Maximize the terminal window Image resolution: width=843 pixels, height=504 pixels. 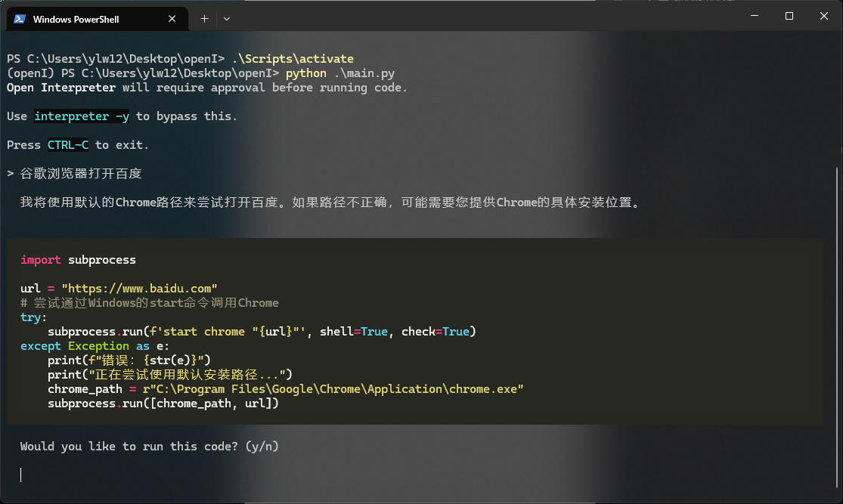789,16
